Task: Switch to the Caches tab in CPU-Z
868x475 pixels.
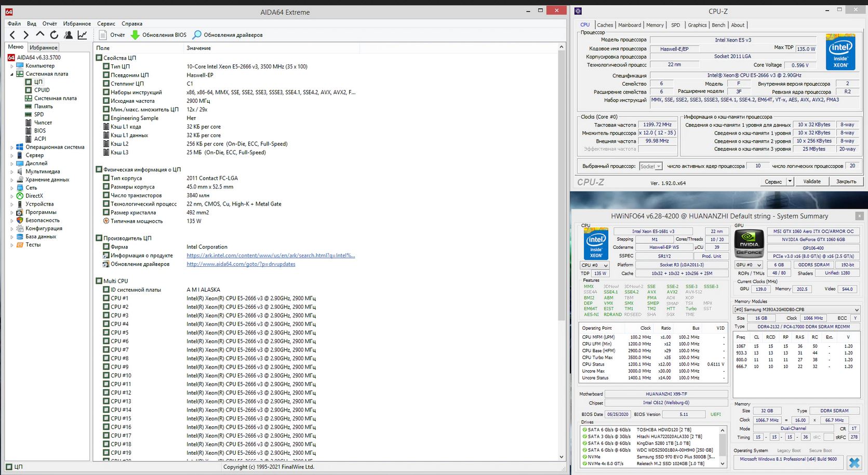Action: coord(605,25)
